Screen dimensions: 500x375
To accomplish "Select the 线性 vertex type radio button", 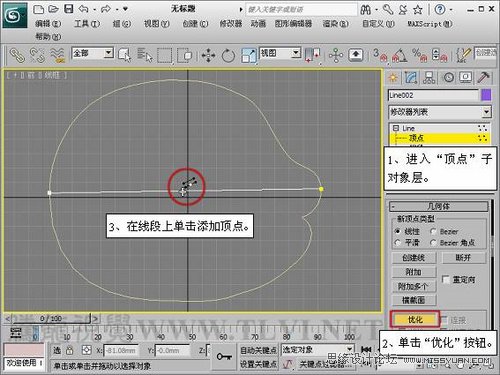I will pos(397,231).
